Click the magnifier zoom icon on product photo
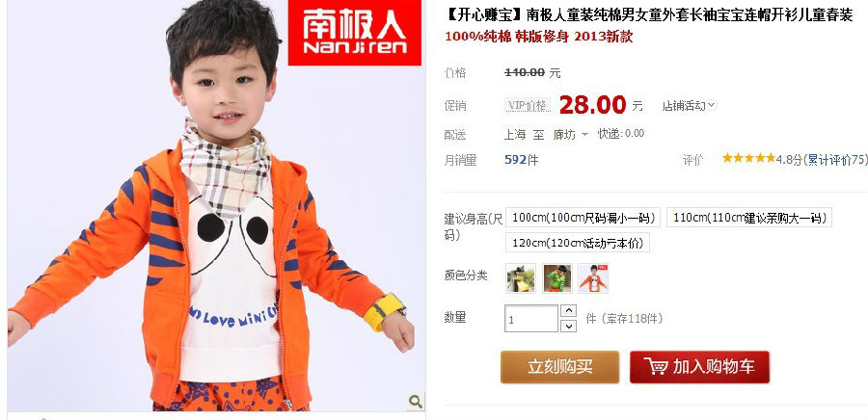This screenshot has width=868, height=420. [x=416, y=401]
